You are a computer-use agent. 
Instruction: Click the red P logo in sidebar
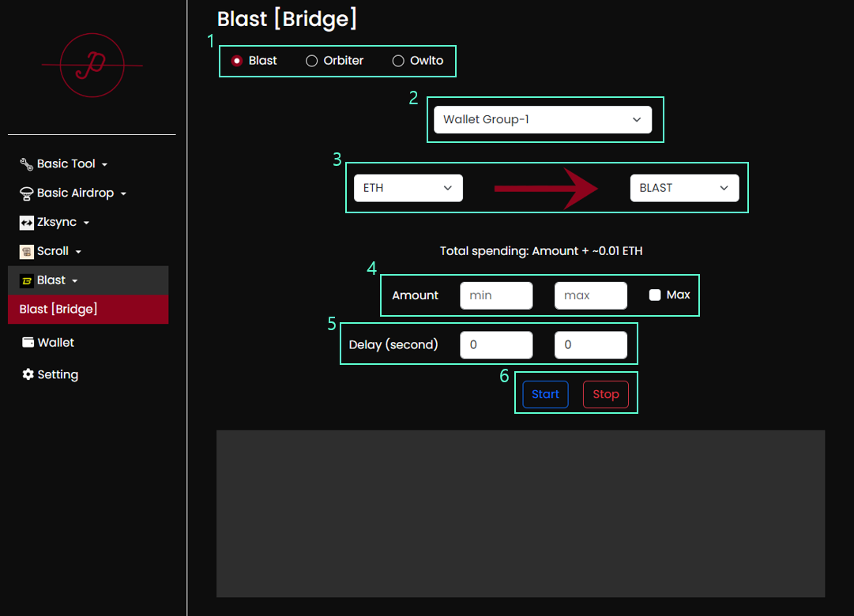tap(92, 66)
